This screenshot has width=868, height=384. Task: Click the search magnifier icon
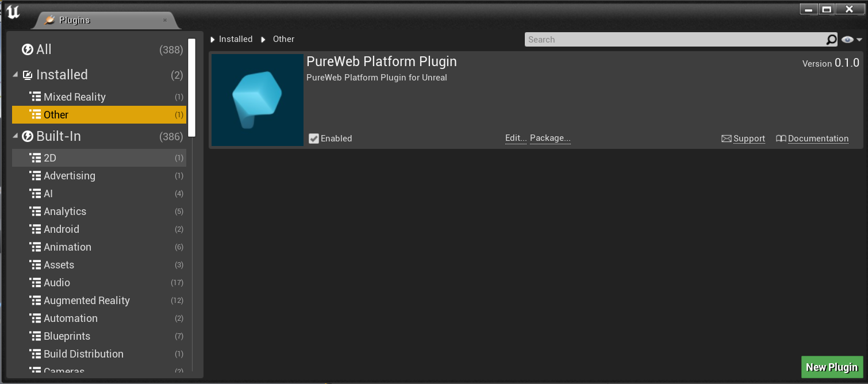click(831, 40)
